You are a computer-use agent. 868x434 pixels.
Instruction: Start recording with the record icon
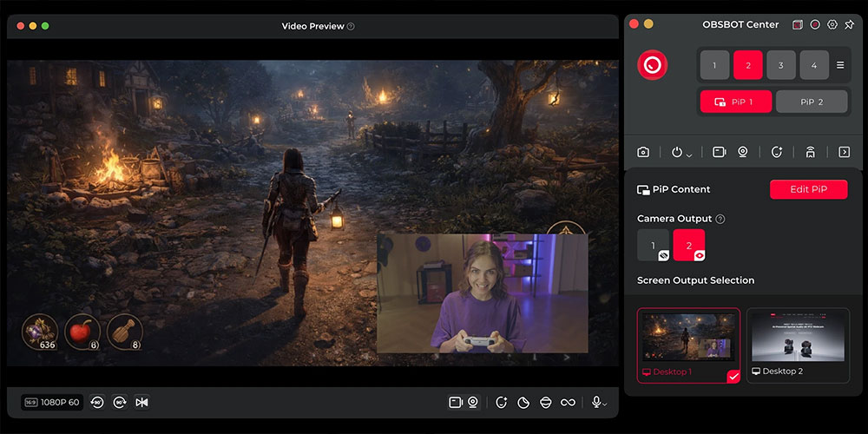tap(815, 24)
